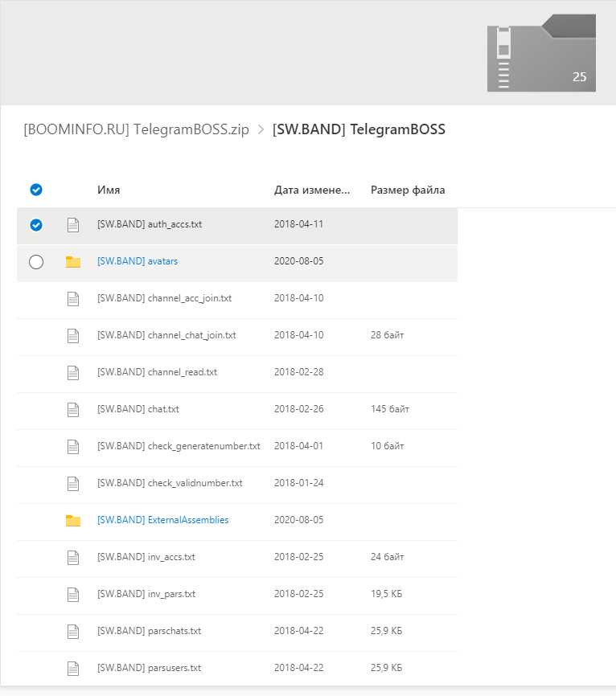Click the 2018-04-01 date of check_generatenumber.txt
Screen dimensions: 616x696
pos(298,446)
